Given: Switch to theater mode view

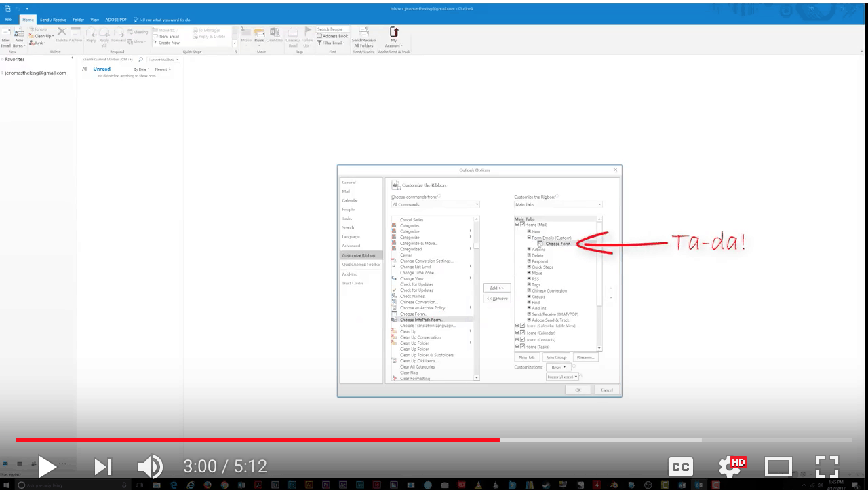Looking at the screenshot, I should tap(778, 467).
